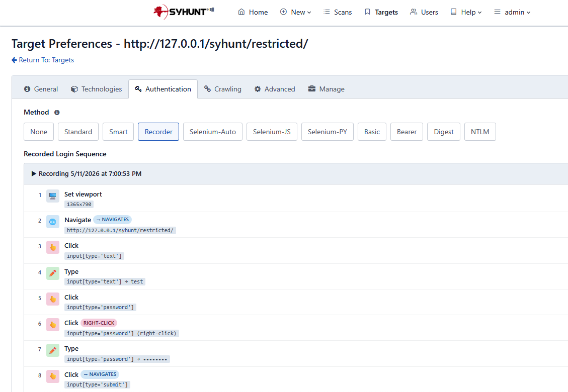Switch to the General tab

pos(41,89)
